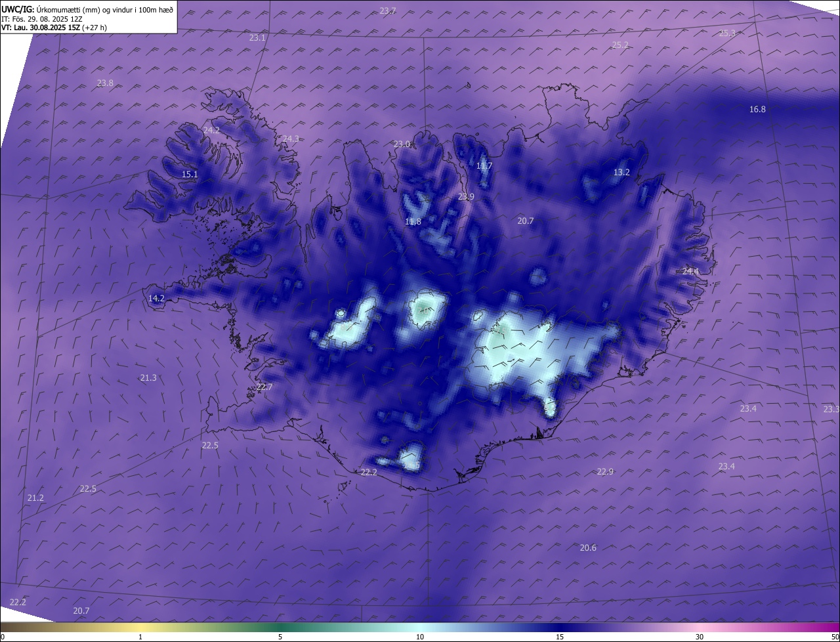Viewport: 840px width, 642px height.
Task: Click the map value 24.2
Action: coord(211,131)
